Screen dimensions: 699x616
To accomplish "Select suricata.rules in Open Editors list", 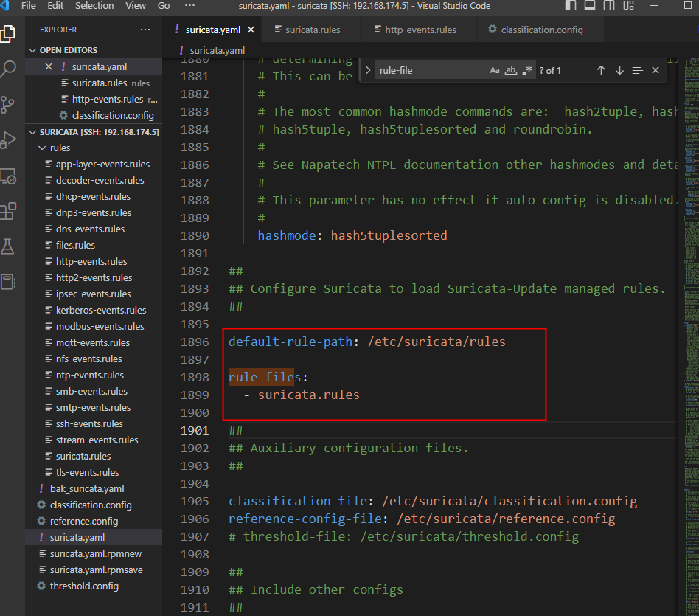I will pos(94,83).
